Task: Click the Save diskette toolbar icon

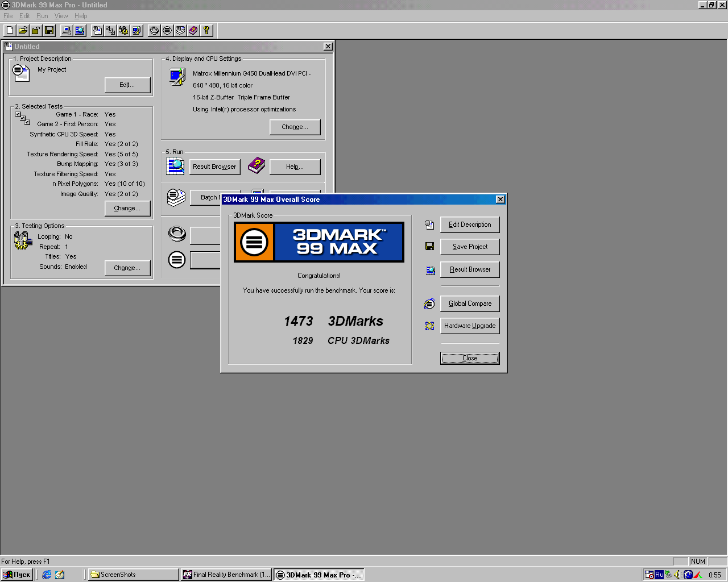Action: [x=49, y=30]
